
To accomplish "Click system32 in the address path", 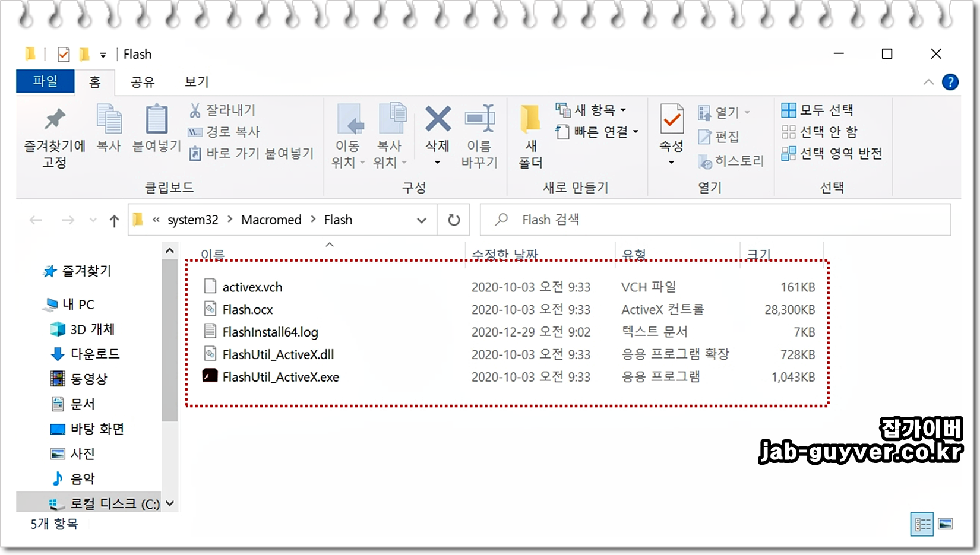I will (x=193, y=220).
